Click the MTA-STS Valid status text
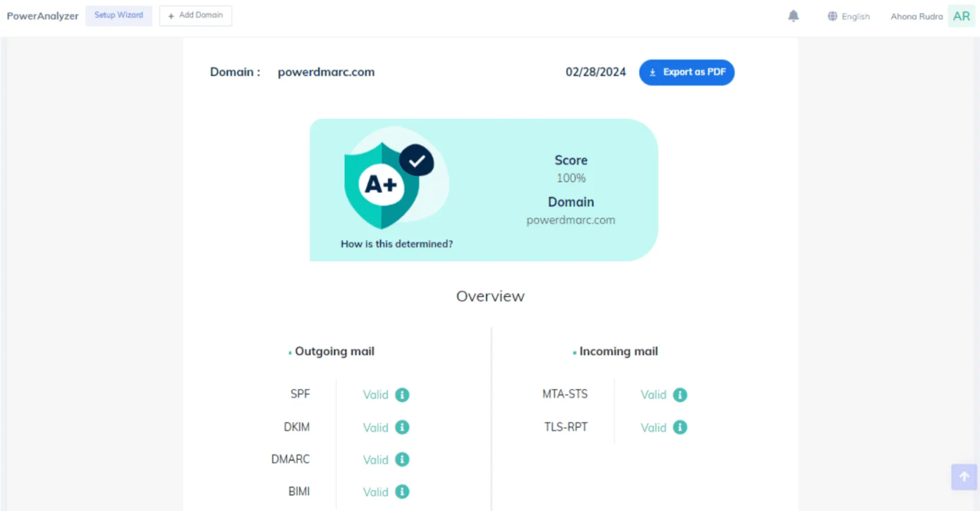Screen dimensions: 980x511 coord(653,395)
